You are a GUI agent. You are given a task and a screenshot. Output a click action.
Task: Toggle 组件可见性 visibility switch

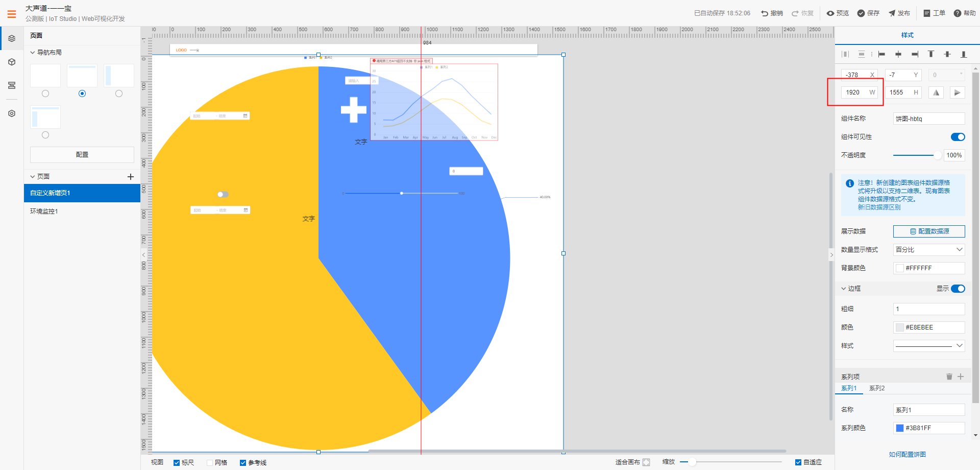[x=958, y=137]
